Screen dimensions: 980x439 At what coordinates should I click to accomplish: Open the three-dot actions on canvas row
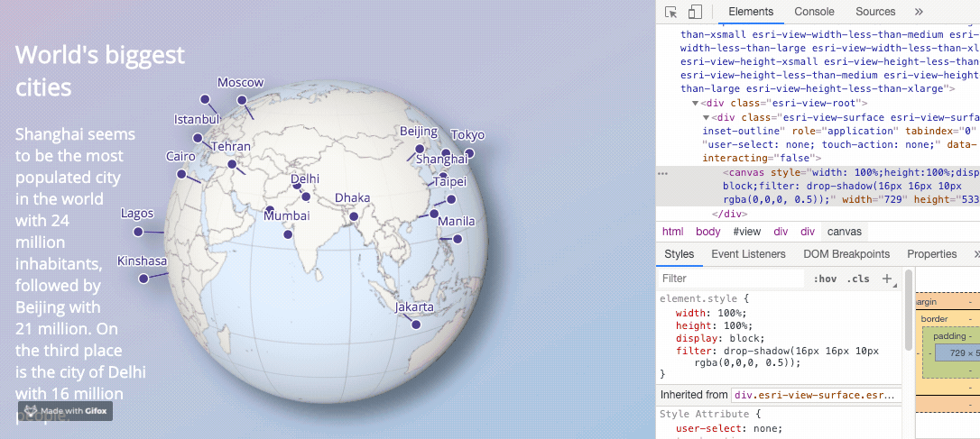click(663, 173)
